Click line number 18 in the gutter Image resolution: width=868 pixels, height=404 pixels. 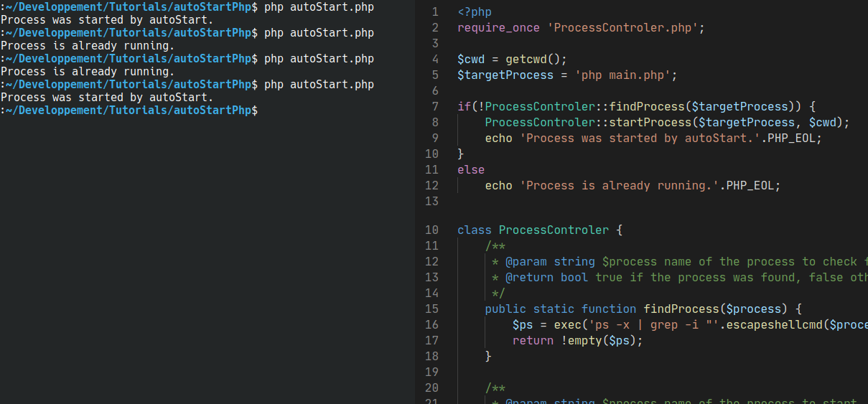pyautogui.click(x=431, y=357)
